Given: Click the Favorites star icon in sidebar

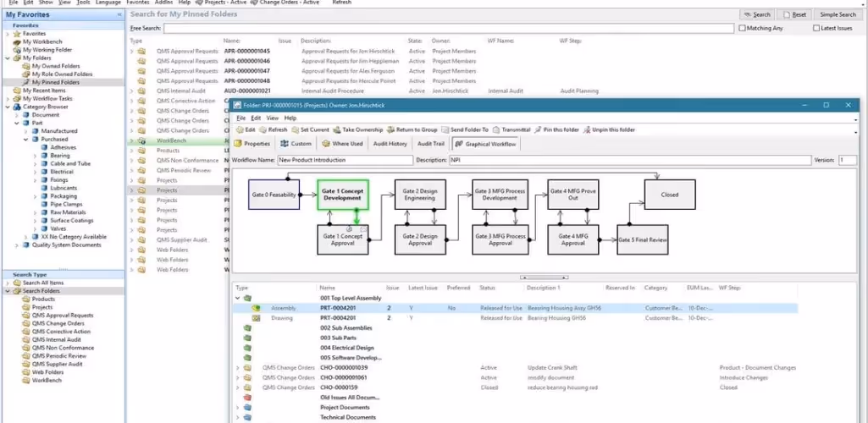Looking at the screenshot, I should tap(17, 34).
